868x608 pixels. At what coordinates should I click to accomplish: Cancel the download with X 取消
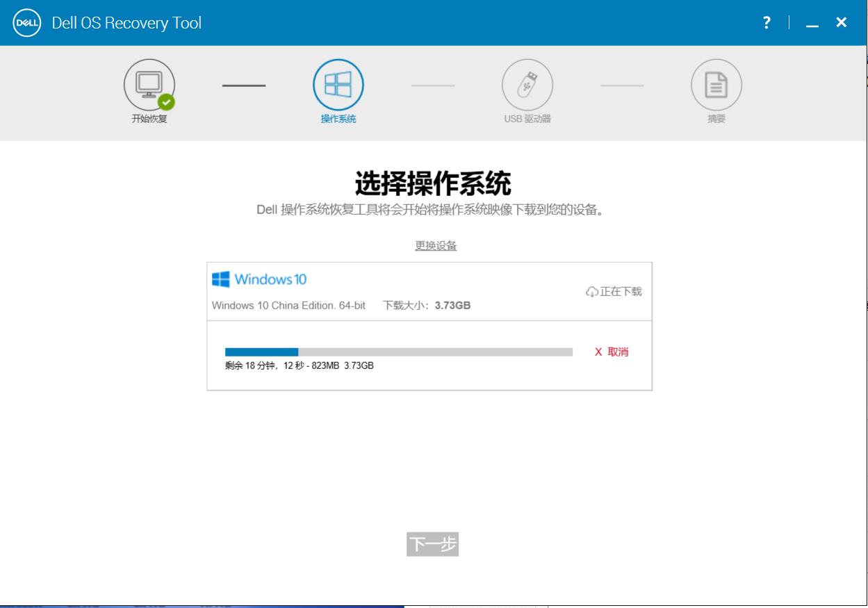click(x=612, y=352)
